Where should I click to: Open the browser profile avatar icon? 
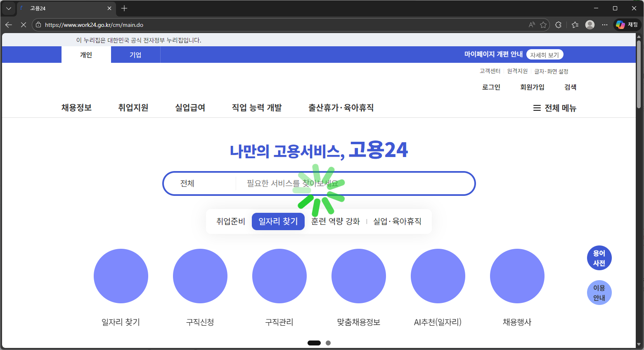coord(590,25)
